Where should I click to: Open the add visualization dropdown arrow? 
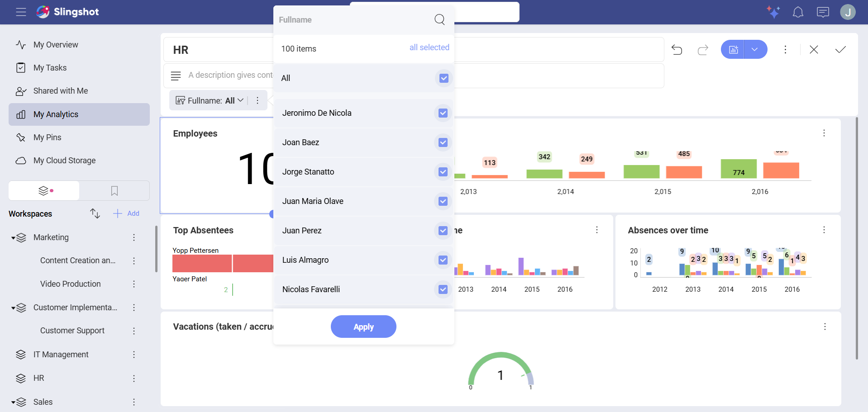tap(755, 49)
